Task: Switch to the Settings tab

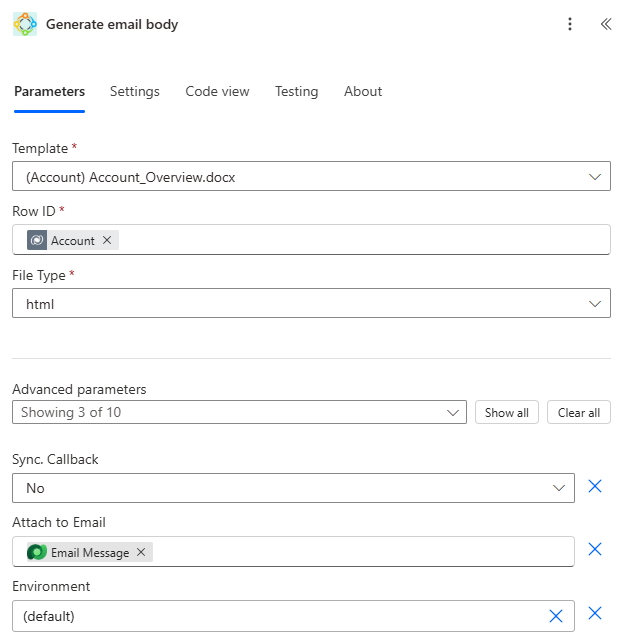Action: (x=135, y=91)
